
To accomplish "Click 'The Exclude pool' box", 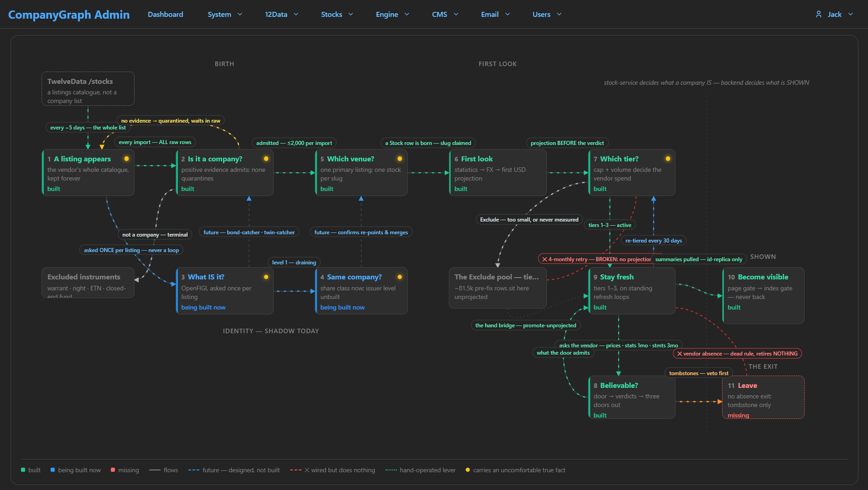I will coord(498,288).
